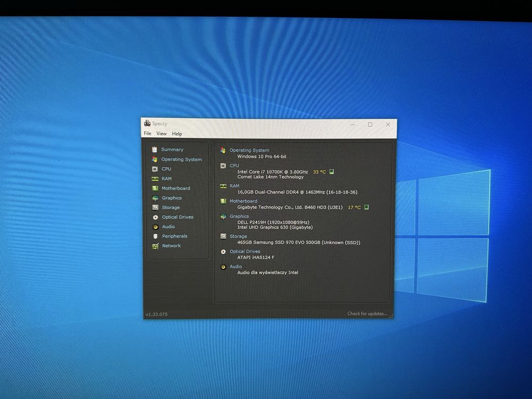532x399 pixels.
Task: Click the Peripherals mouse icon in sidebar
Action: pyautogui.click(x=155, y=236)
